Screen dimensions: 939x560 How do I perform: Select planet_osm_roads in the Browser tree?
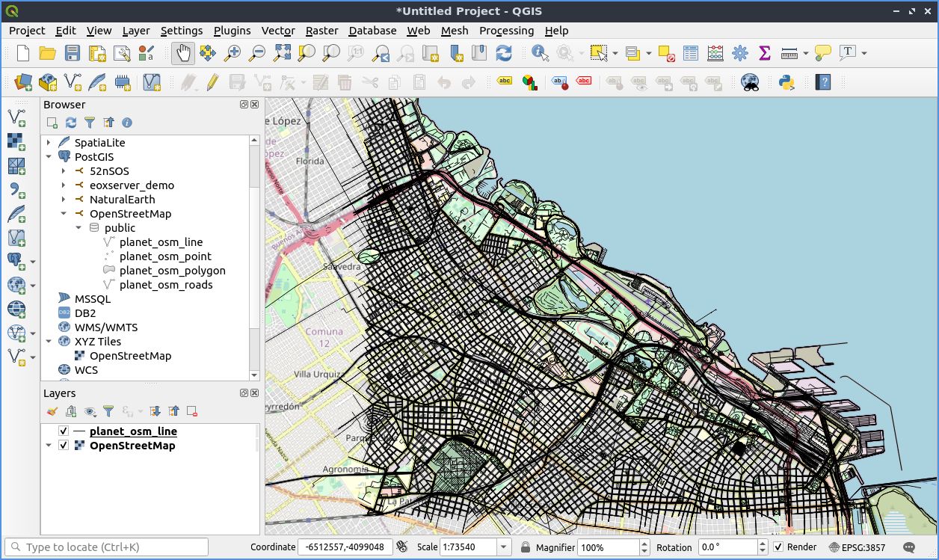pos(166,285)
